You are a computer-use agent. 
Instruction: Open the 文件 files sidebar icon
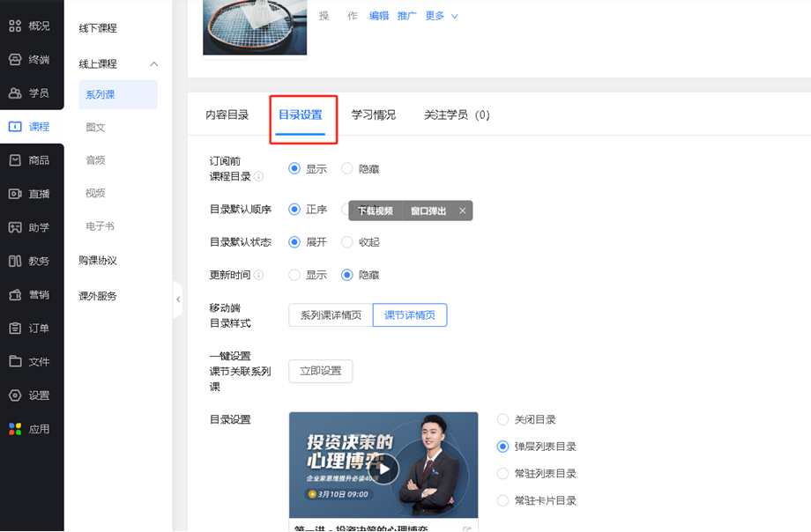15,361
